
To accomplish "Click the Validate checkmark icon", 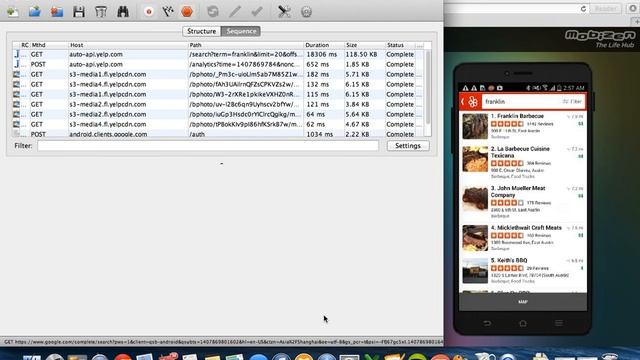I will [x=257, y=11].
